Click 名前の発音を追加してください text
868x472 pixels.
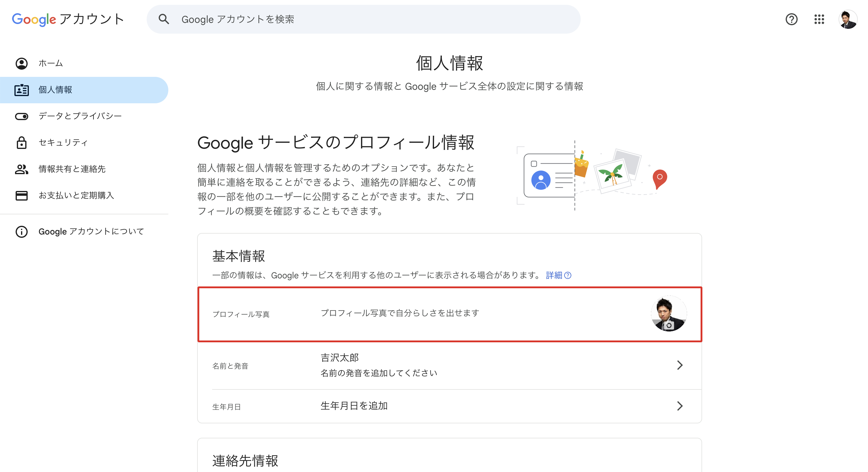[x=379, y=373]
